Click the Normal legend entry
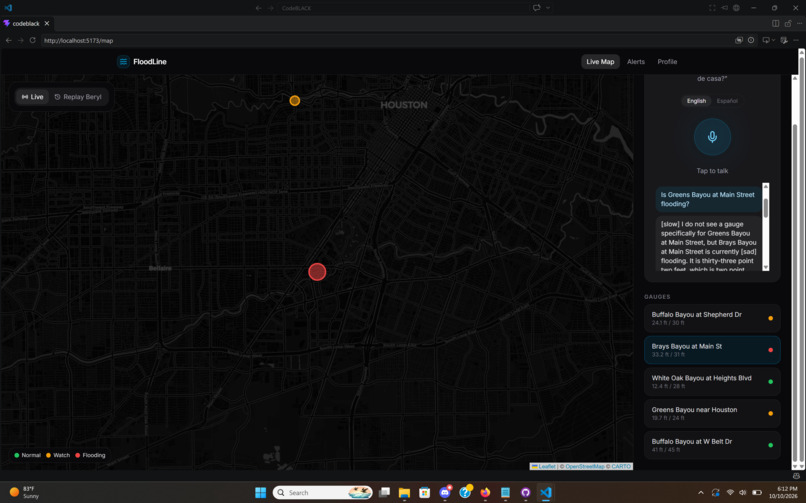 tap(27, 455)
